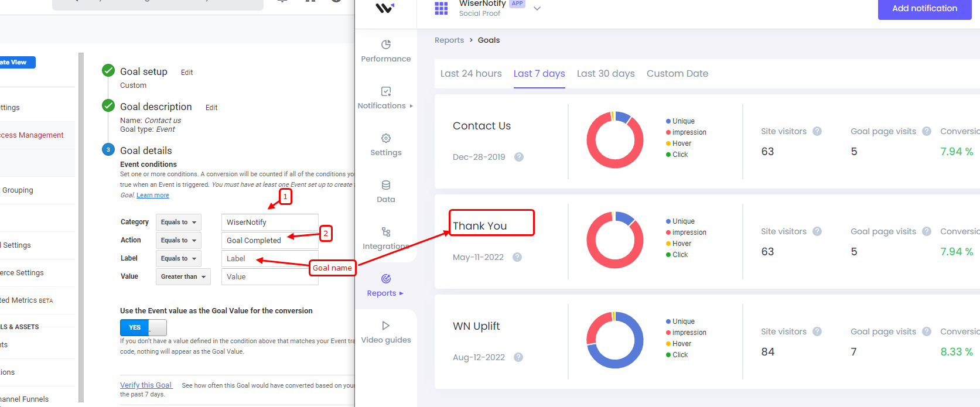Show Site visitors help in Contact Us row
980x407 pixels.
(x=817, y=131)
